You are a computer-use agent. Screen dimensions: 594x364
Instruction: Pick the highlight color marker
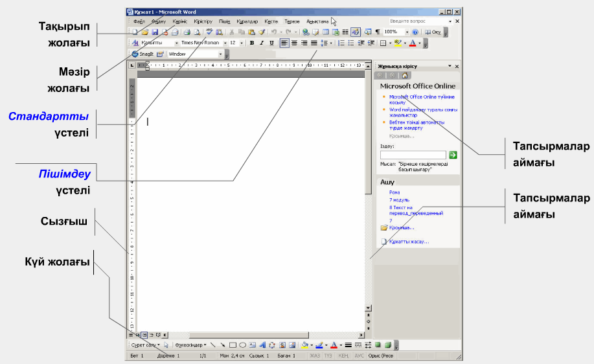pyautogui.click(x=397, y=43)
